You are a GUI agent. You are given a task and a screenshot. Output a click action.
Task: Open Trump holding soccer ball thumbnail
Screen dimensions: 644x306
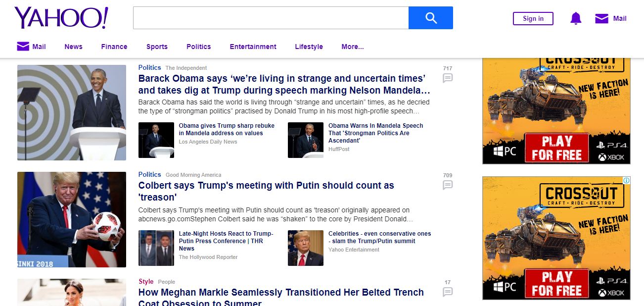pos(72,219)
